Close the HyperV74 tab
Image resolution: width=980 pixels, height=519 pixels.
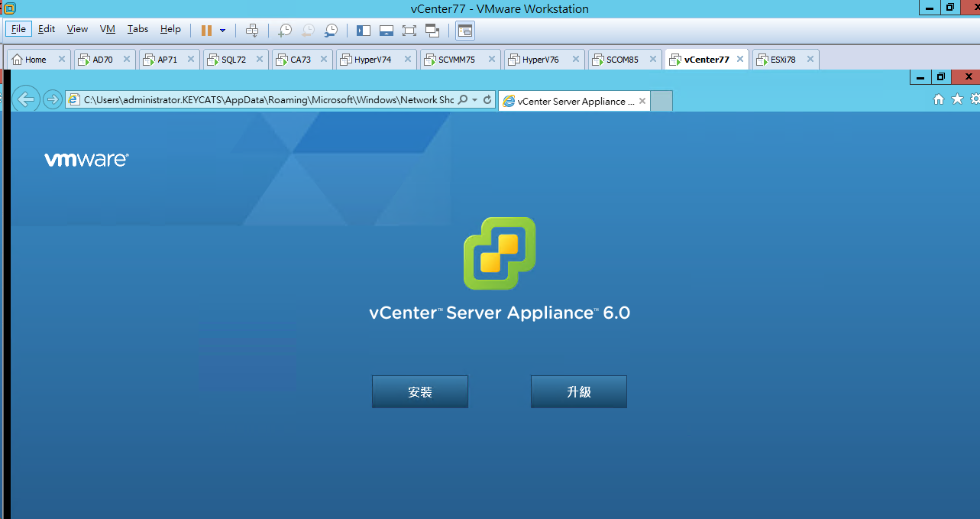tap(406, 59)
